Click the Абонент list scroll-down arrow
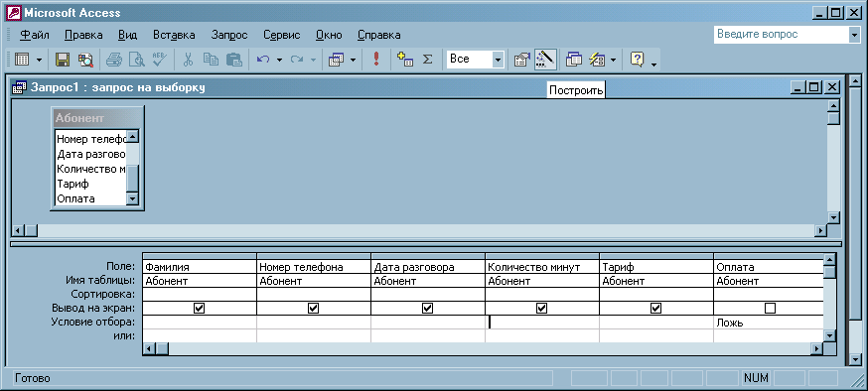 tap(133, 199)
